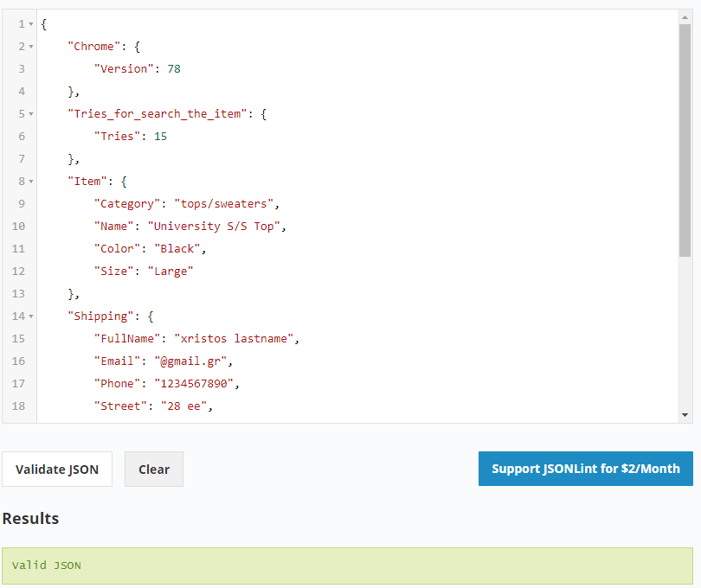Fold the "Shipping" object on line 14
The height and width of the screenshot is (588, 701).
click(x=32, y=316)
